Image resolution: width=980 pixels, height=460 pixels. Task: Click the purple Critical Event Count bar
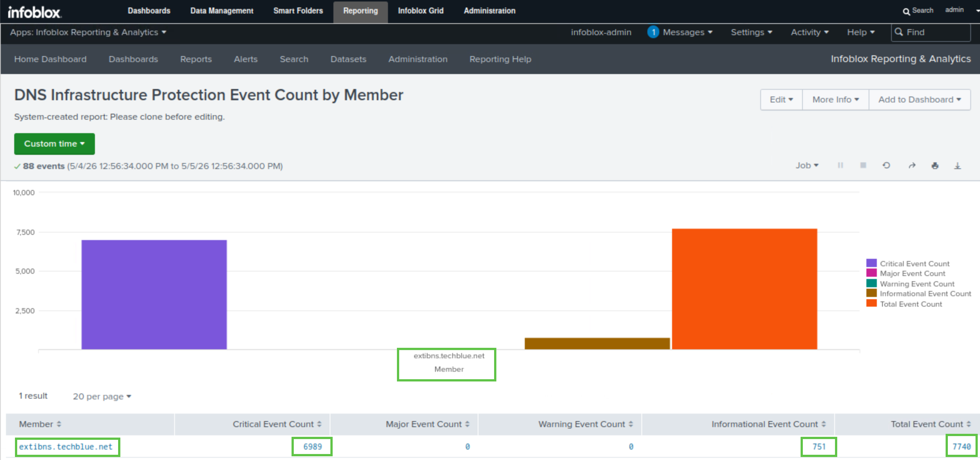click(x=154, y=294)
